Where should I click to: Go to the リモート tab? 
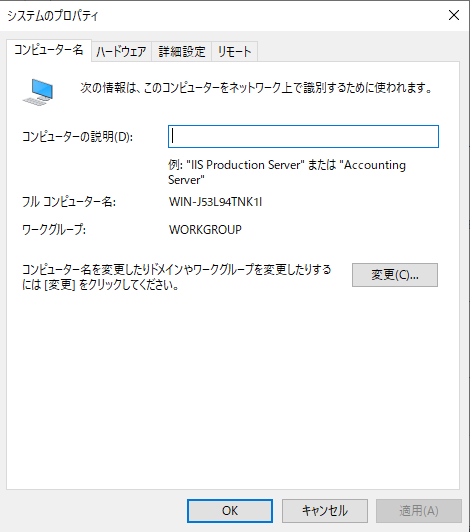click(234, 52)
